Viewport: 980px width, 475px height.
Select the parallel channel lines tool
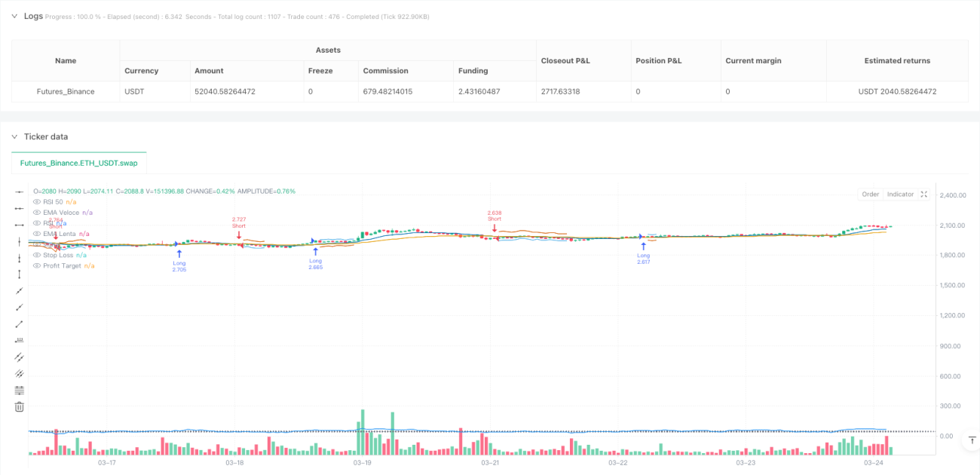[20, 357]
